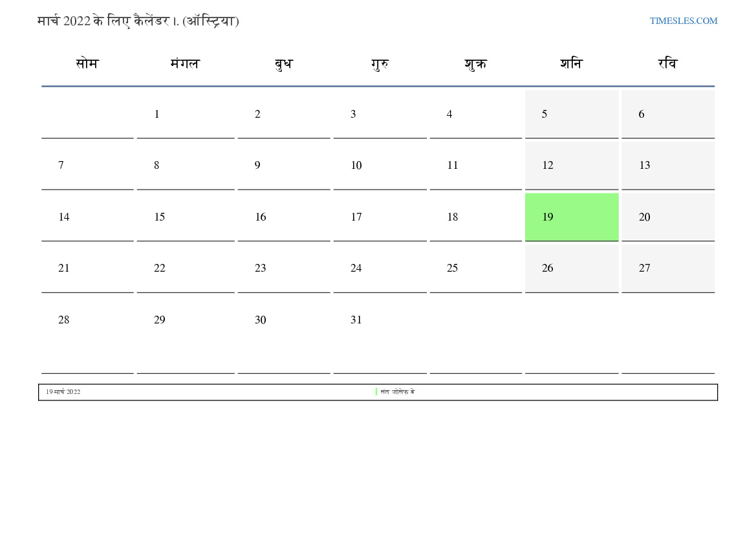Click the शुक्र weekday header
The image size is (756, 535).
(475, 64)
